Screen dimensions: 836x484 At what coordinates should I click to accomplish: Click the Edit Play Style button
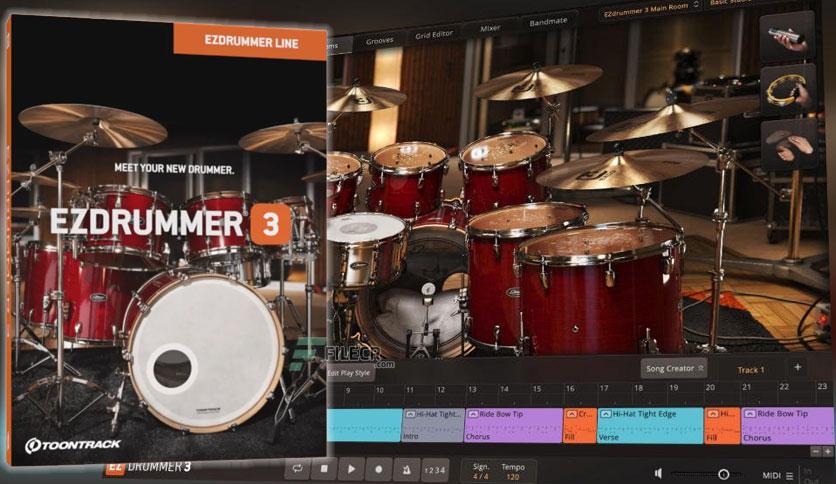[349, 373]
